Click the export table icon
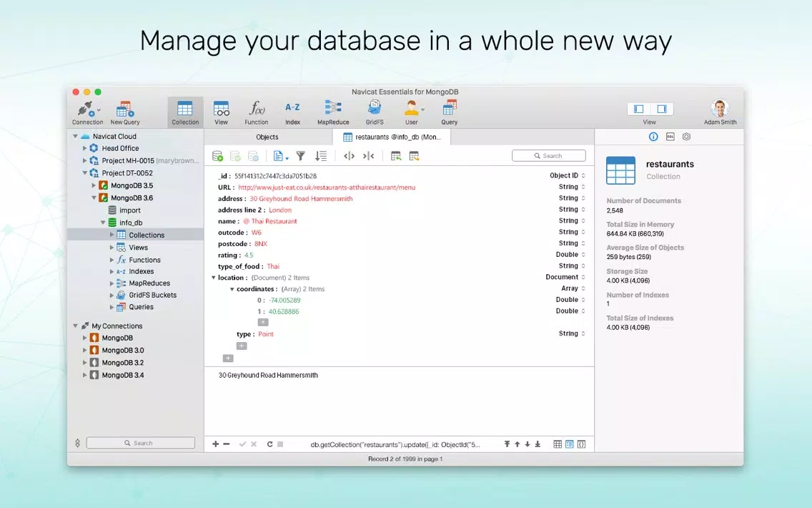812x508 pixels. (x=415, y=156)
